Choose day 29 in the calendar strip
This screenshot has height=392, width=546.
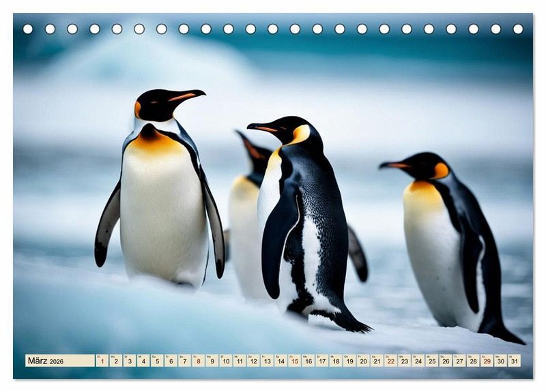(x=487, y=361)
